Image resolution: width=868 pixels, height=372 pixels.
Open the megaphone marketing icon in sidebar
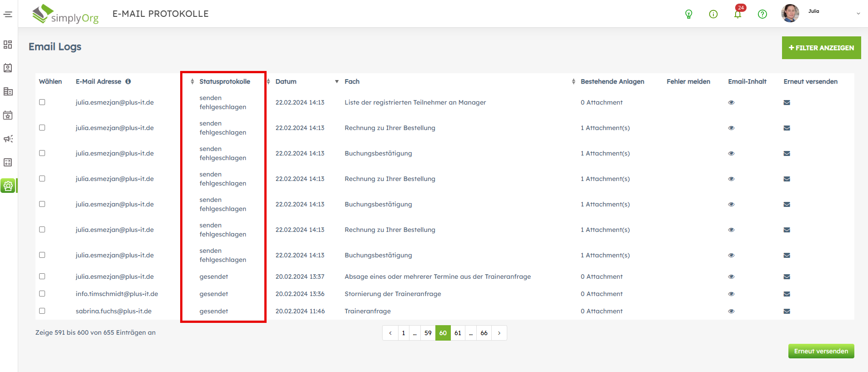click(x=8, y=139)
